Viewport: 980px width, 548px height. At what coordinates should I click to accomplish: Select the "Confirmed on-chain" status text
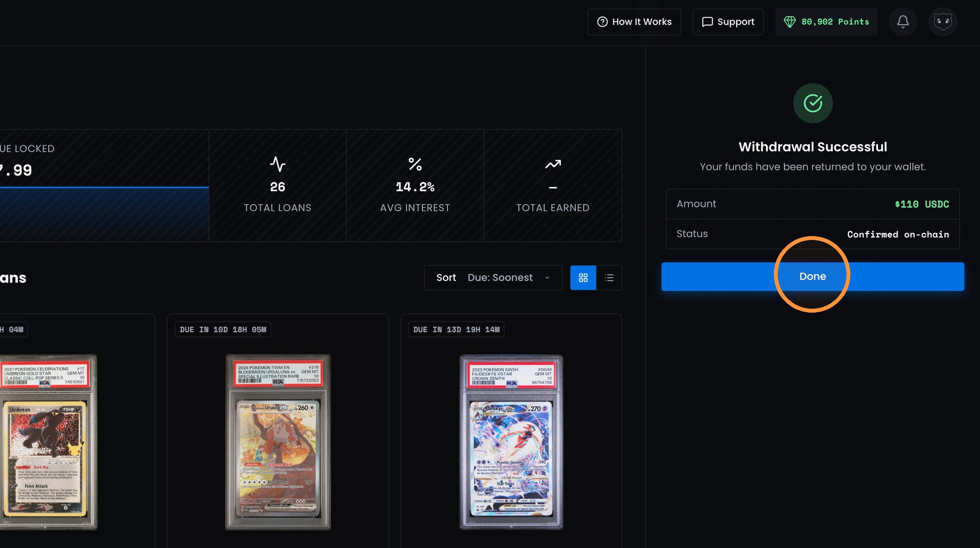click(898, 234)
